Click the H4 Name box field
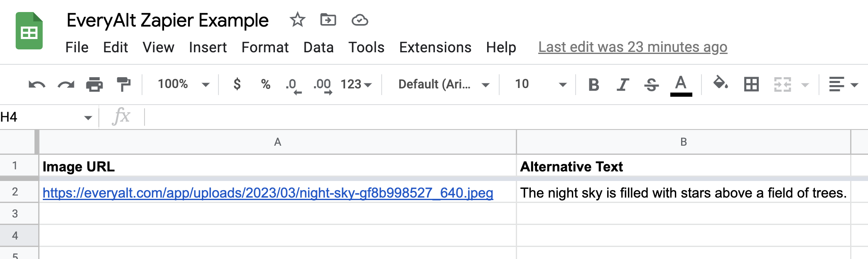 tap(41, 117)
